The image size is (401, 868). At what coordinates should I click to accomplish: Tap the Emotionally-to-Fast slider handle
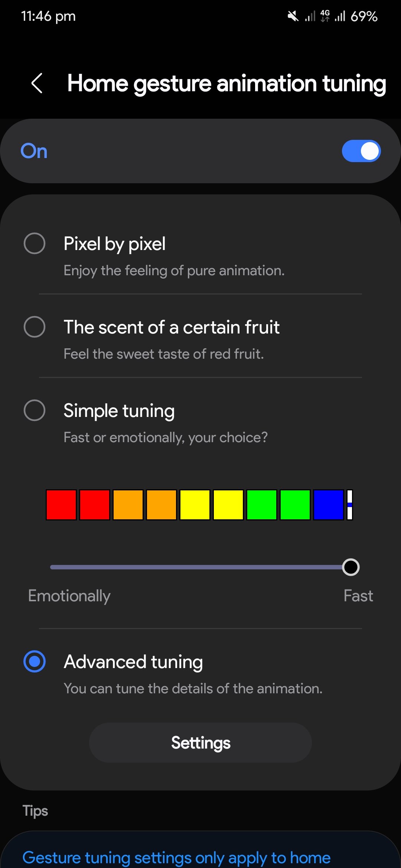pos(351,567)
